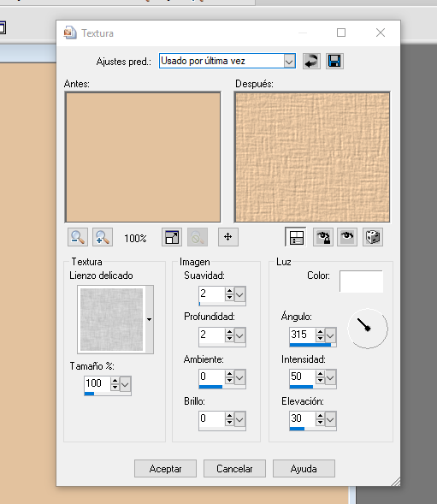Toggle the show/hide previews panel button
Viewport: 437px width, 504px height.
point(296,237)
